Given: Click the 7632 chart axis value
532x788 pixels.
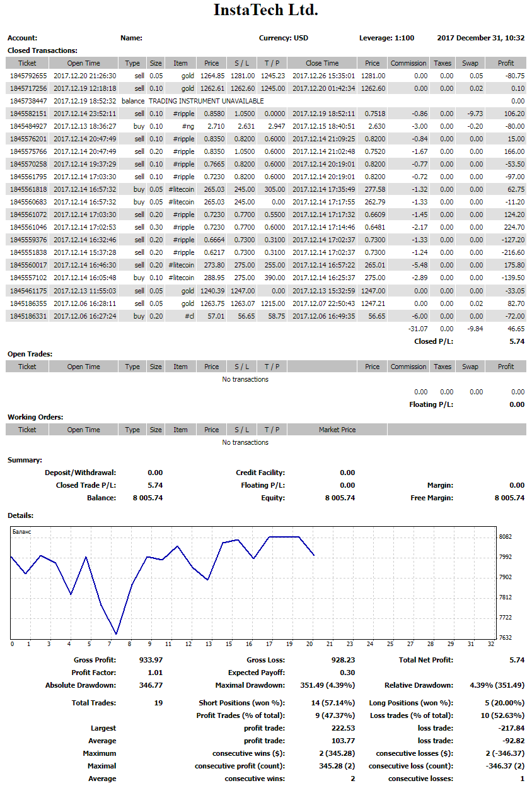Looking at the screenshot, I should [506, 637].
